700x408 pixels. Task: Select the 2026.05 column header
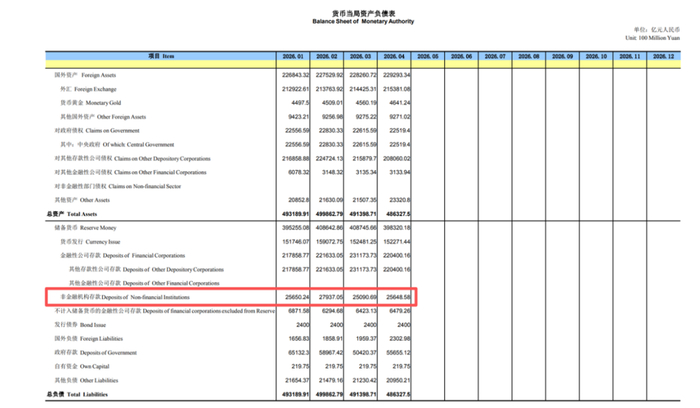click(428, 56)
